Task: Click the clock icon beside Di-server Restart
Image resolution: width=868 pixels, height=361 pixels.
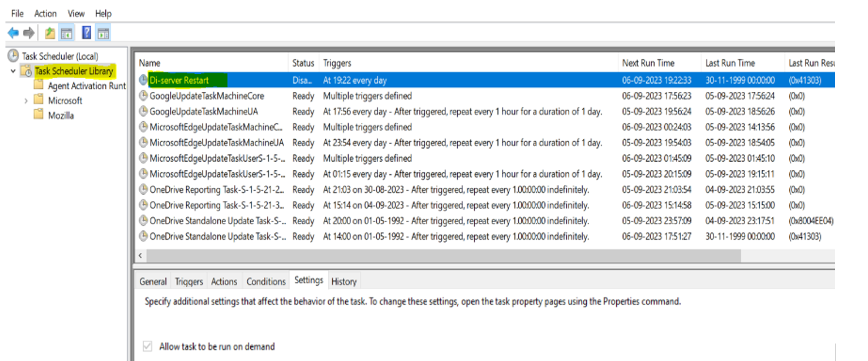Action: coord(143,80)
